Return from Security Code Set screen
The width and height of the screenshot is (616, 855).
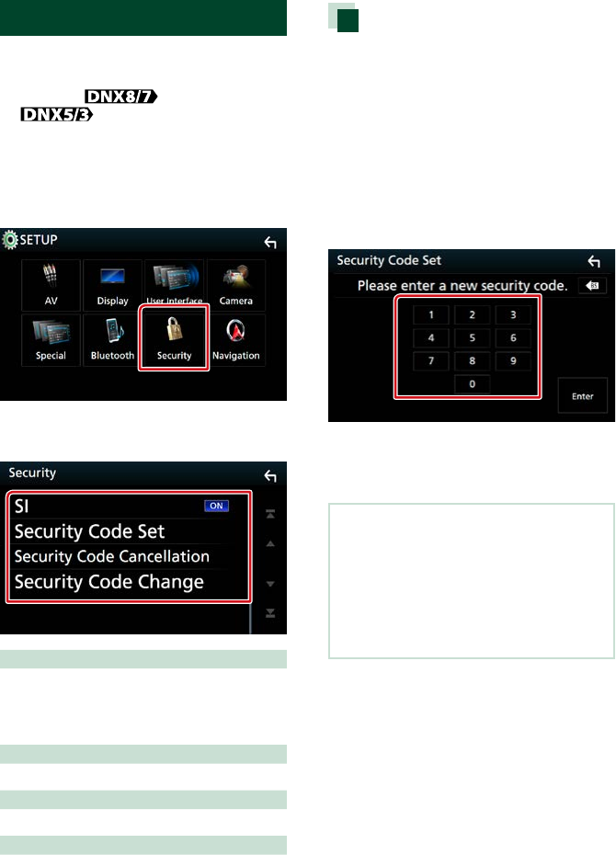[x=594, y=262]
